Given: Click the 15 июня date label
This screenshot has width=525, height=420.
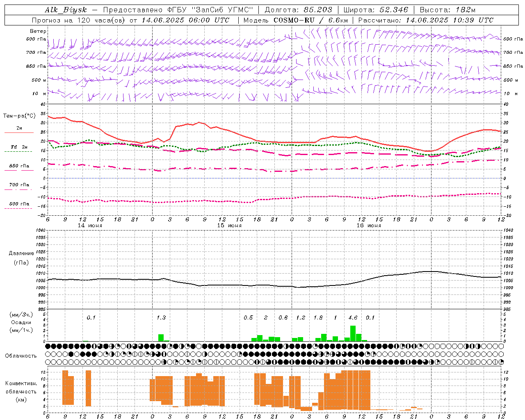Looking at the screenshot, I should (x=229, y=226).
